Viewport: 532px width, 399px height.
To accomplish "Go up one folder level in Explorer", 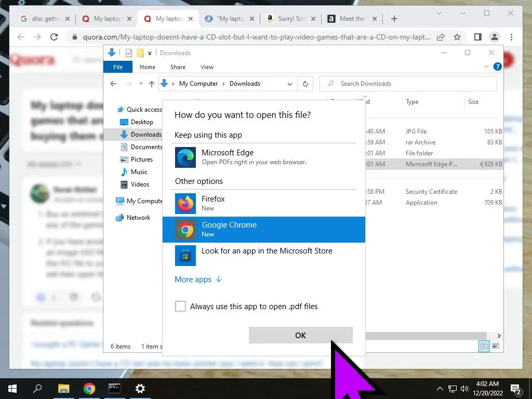I will point(152,84).
